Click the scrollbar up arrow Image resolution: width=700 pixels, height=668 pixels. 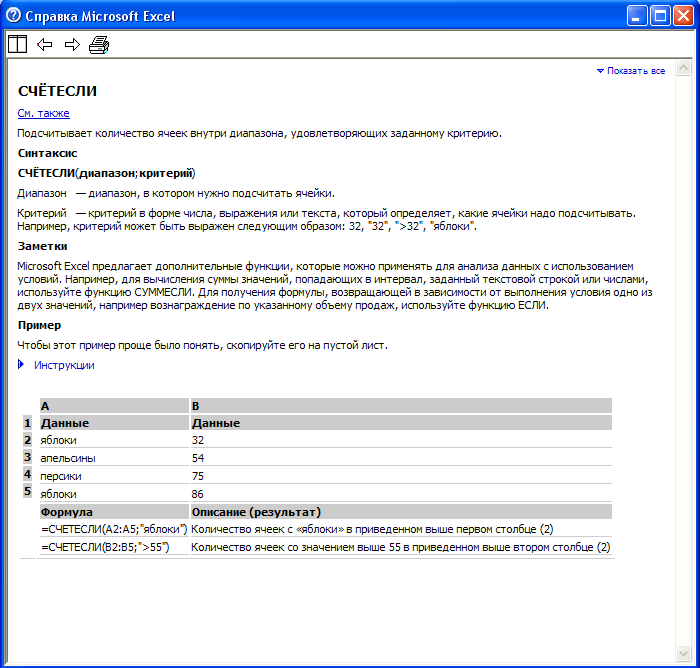pos(683,70)
